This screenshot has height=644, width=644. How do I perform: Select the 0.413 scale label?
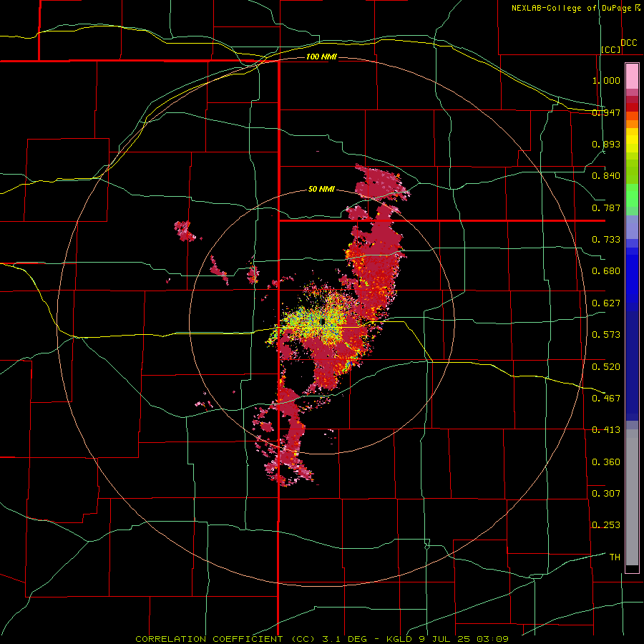(x=606, y=430)
